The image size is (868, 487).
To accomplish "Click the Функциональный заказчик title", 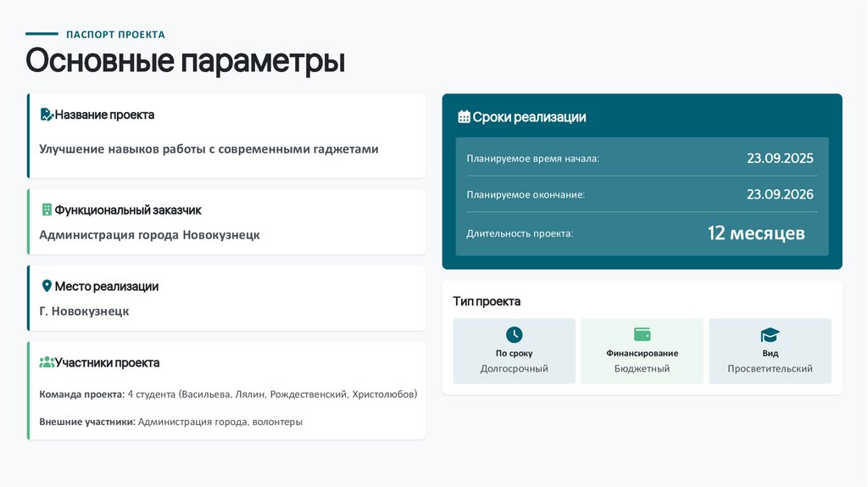I will 128,210.
